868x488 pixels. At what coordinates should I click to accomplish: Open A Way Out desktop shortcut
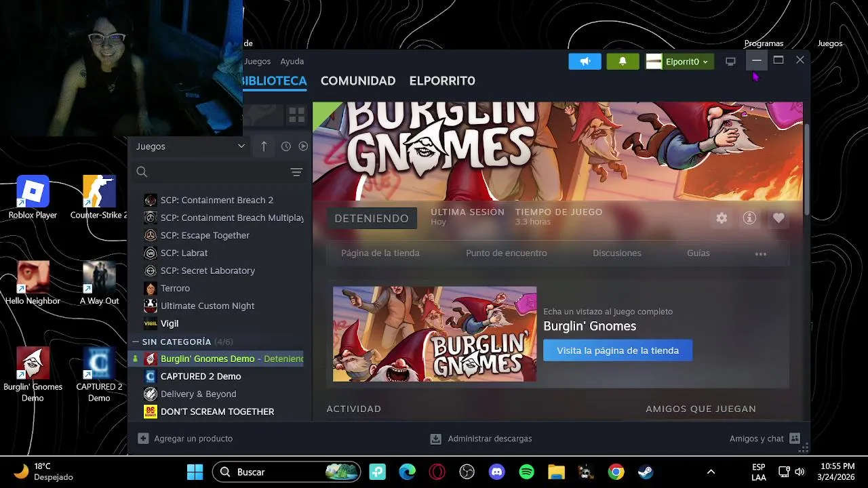point(99,283)
